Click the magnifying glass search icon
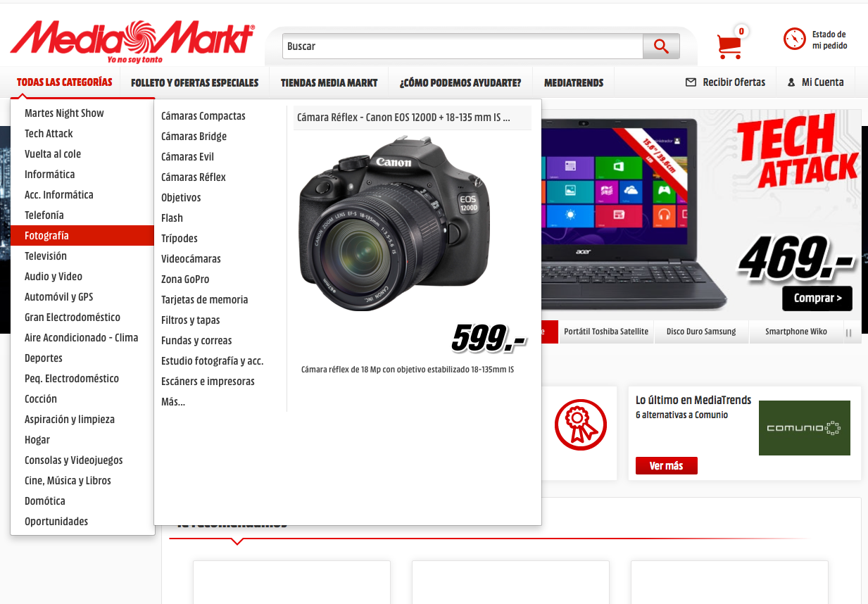The width and height of the screenshot is (868, 604). [x=661, y=46]
